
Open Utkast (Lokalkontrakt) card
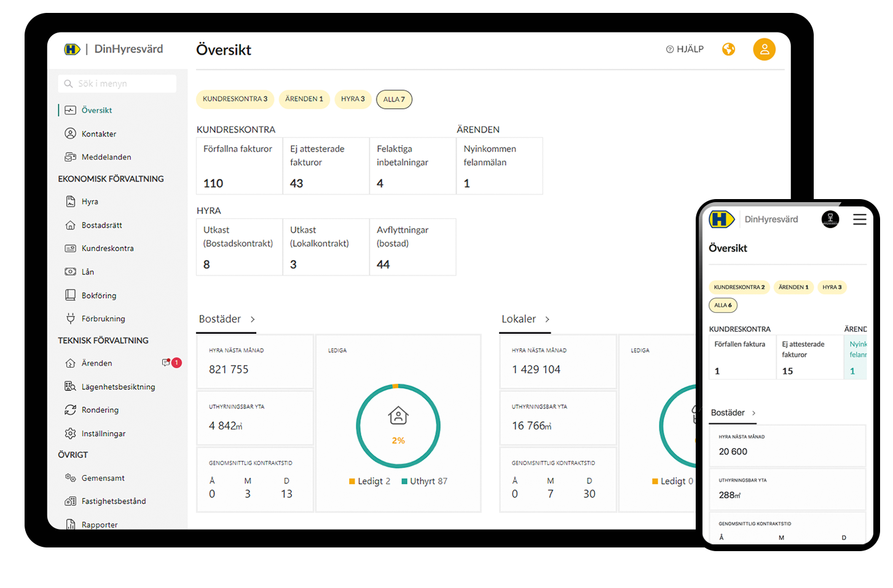coord(326,247)
